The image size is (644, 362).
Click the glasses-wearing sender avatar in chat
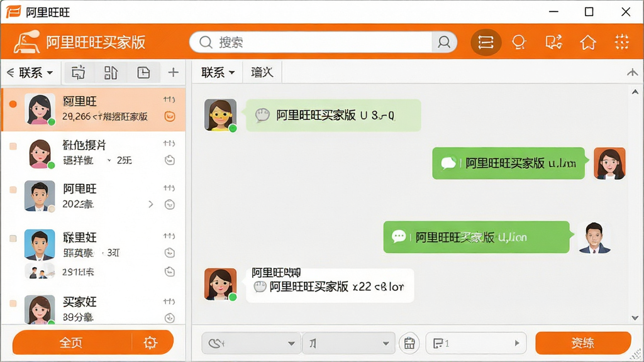(x=221, y=115)
